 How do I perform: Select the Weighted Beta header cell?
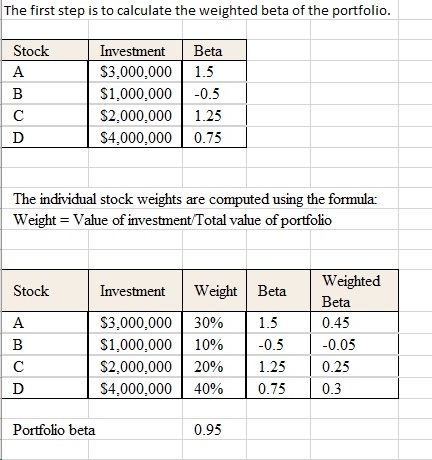(354, 291)
